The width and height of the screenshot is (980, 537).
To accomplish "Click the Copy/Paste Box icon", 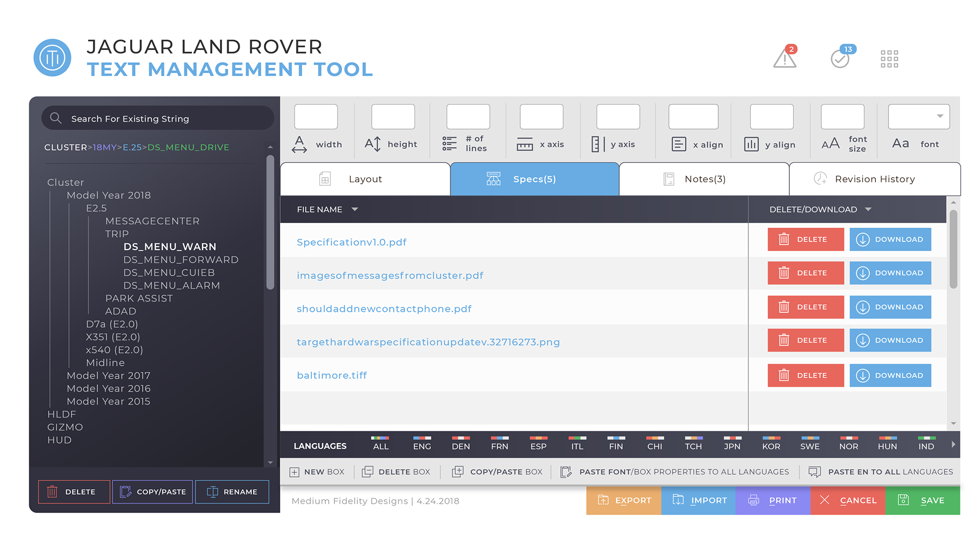I will [x=458, y=472].
